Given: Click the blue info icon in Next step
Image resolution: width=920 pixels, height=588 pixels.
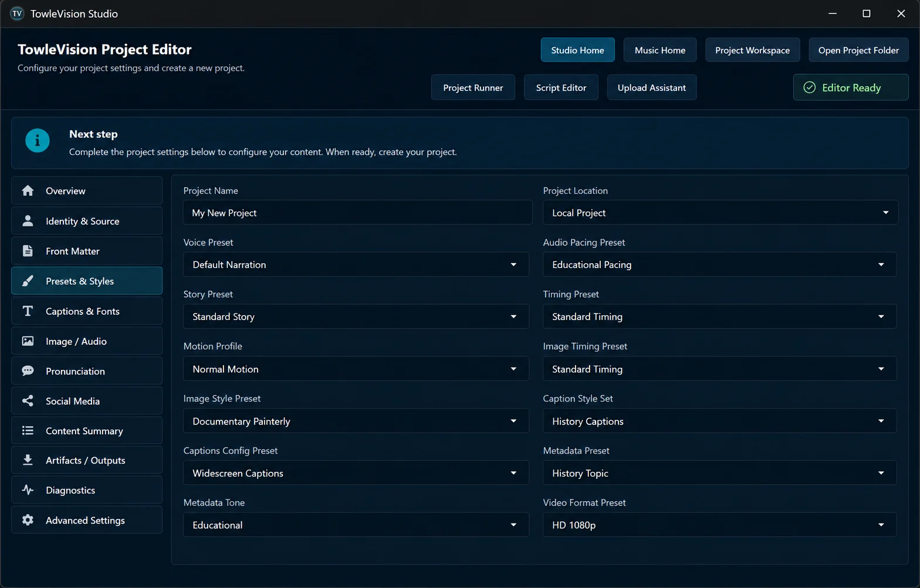Looking at the screenshot, I should (38, 141).
